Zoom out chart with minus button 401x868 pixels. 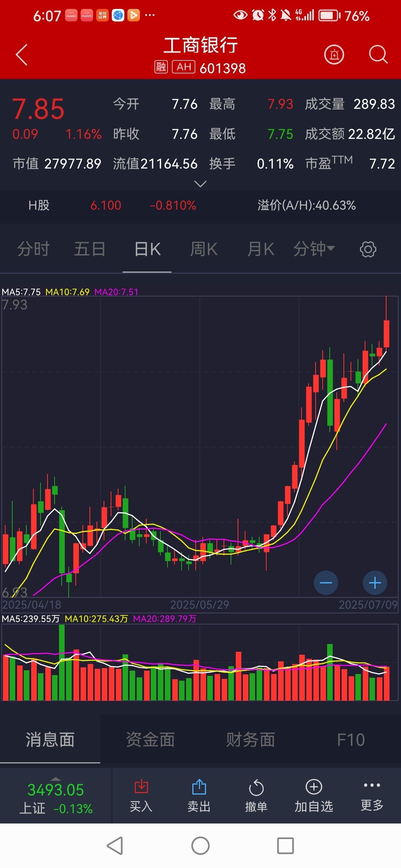pos(326,583)
